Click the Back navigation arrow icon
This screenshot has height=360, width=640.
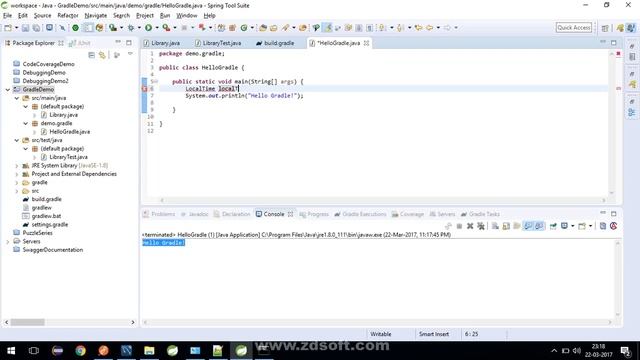point(429,28)
